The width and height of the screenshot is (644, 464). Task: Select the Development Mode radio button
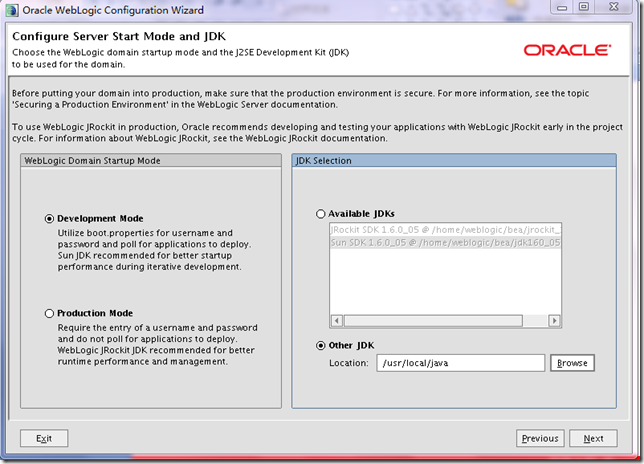tap(49, 218)
